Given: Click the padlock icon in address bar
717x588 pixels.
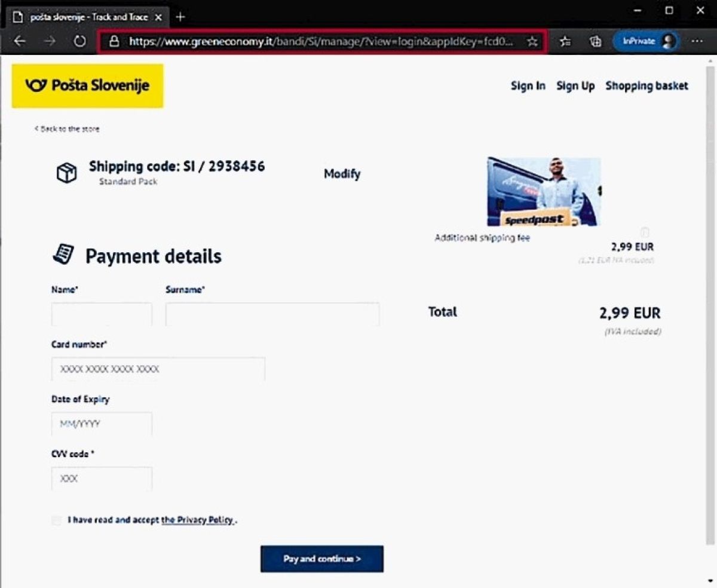Looking at the screenshot, I should (114, 42).
